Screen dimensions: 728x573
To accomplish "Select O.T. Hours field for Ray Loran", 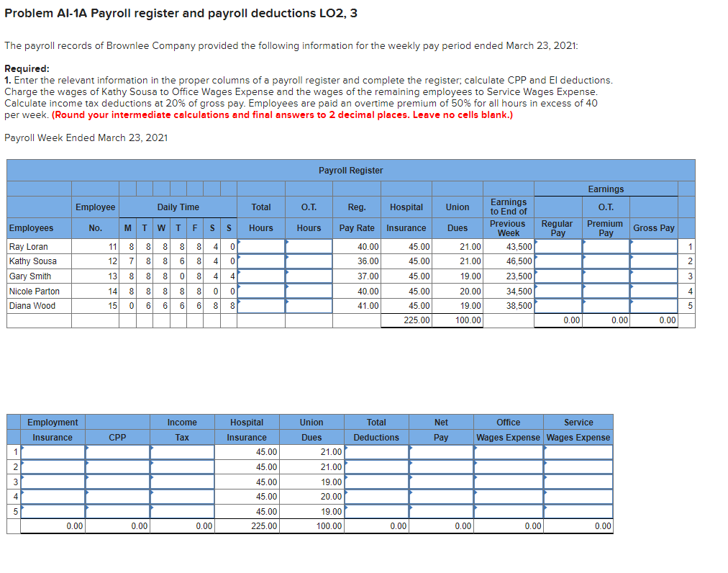I will (x=309, y=246).
